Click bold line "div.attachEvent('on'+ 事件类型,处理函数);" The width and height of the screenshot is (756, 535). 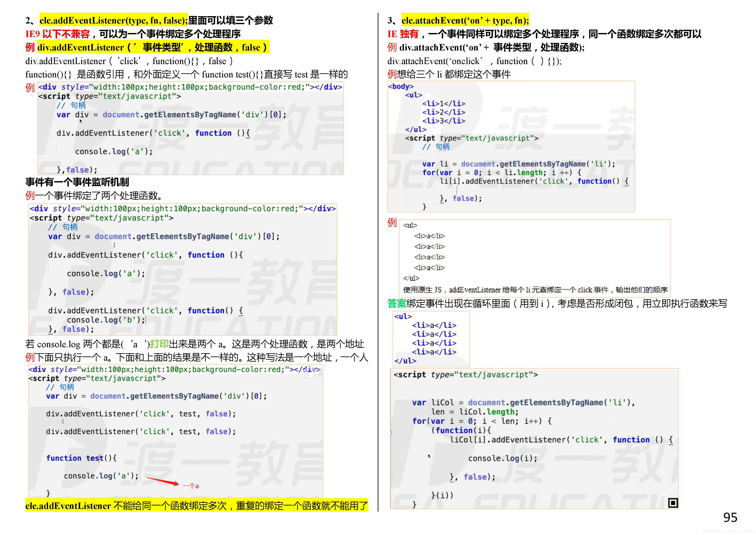492,47
